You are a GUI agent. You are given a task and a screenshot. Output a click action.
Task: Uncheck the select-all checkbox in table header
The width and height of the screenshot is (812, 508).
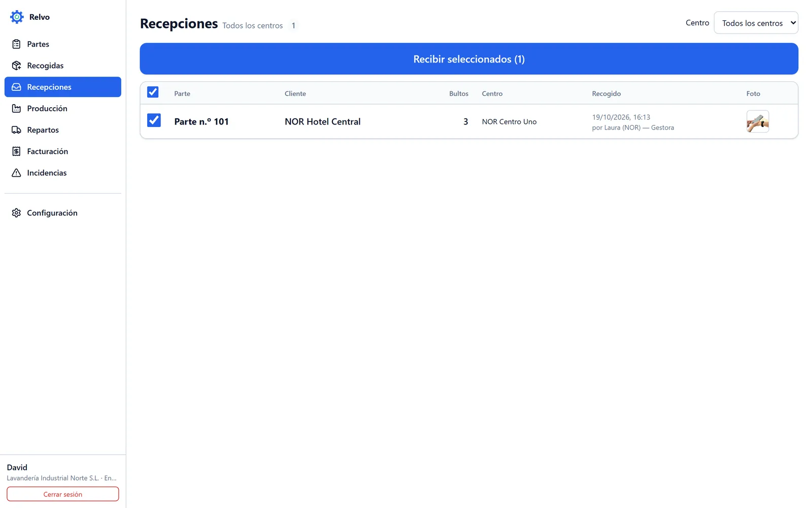click(153, 92)
